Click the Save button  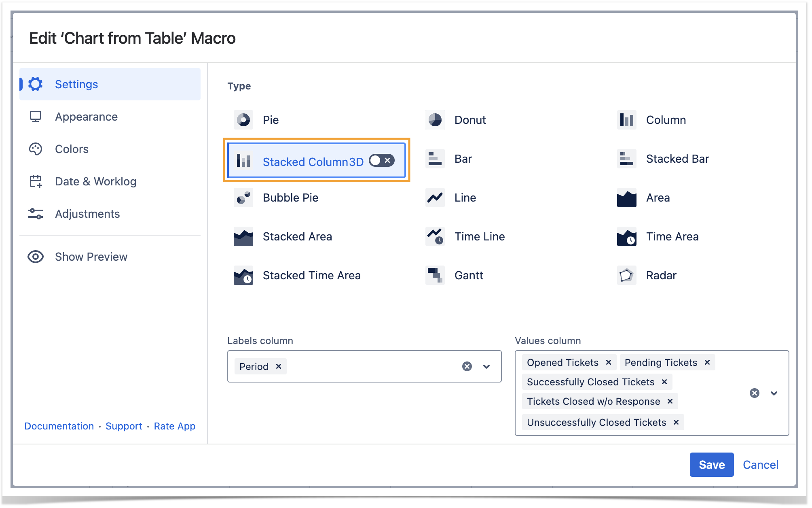711,464
